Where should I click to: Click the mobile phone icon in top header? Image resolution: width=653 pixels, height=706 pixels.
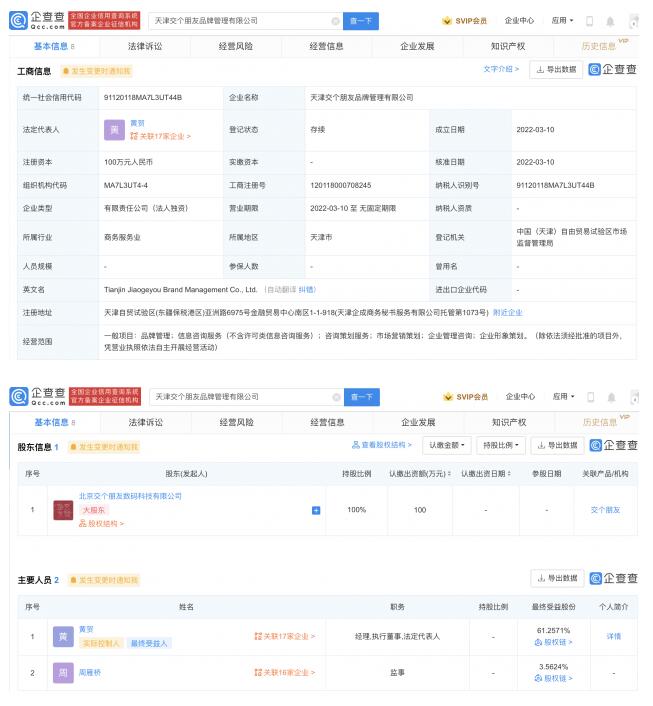tap(590, 21)
